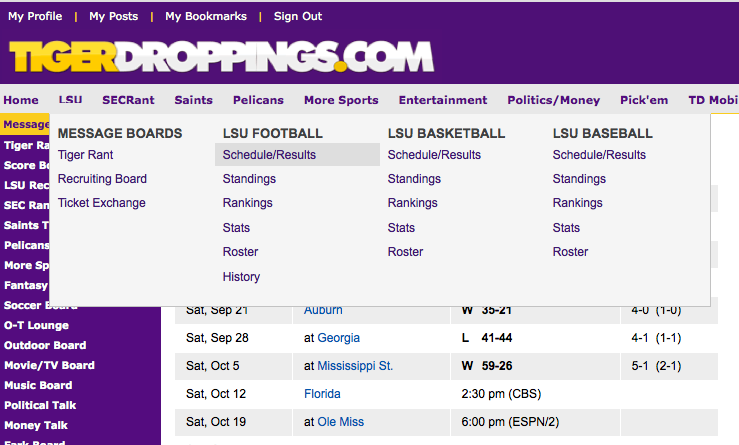This screenshot has height=445, width=739.
Task: Expand the More Sports menu
Action: pyautogui.click(x=341, y=100)
